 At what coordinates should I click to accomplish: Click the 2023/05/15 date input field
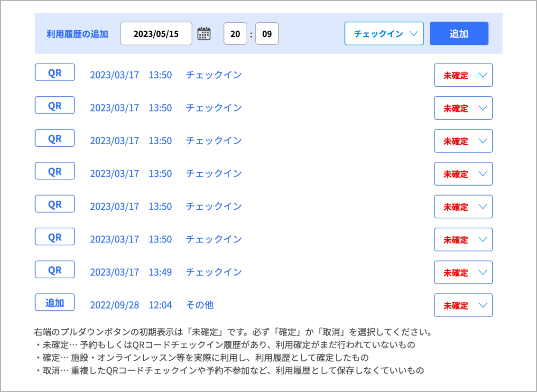[156, 34]
